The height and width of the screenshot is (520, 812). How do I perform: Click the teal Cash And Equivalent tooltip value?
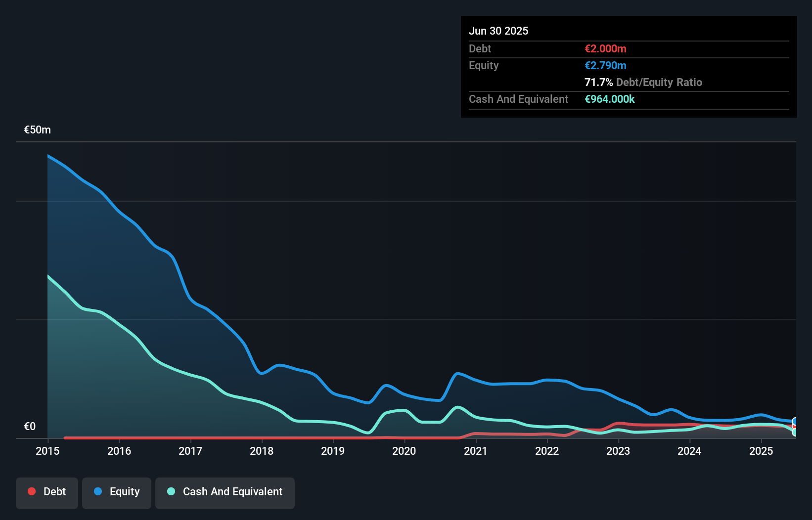[x=610, y=99]
